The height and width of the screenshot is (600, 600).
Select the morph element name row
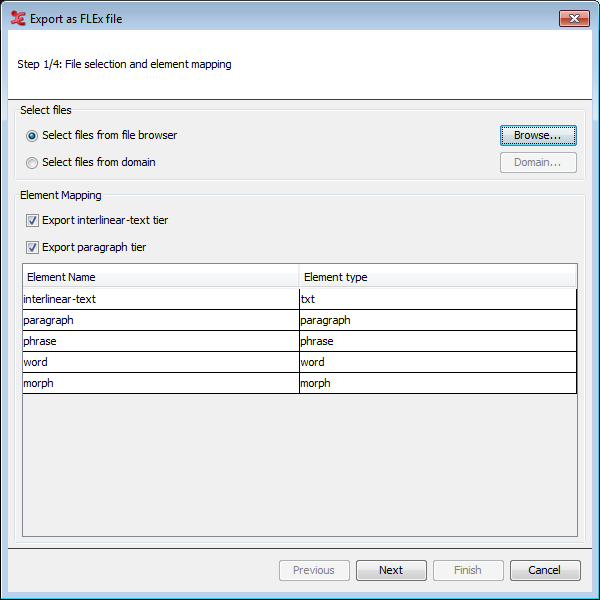click(x=160, y=383)
